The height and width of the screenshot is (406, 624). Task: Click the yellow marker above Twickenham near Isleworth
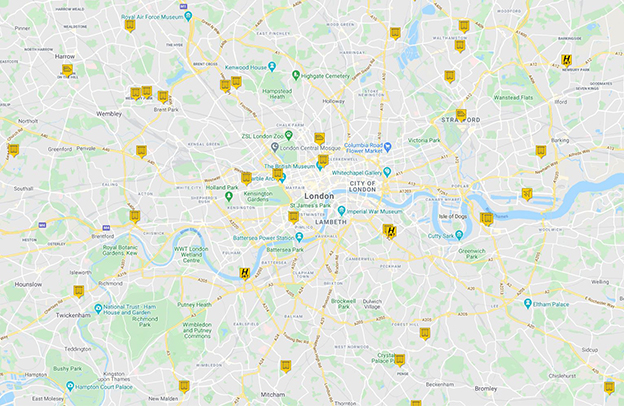(78, 291)
